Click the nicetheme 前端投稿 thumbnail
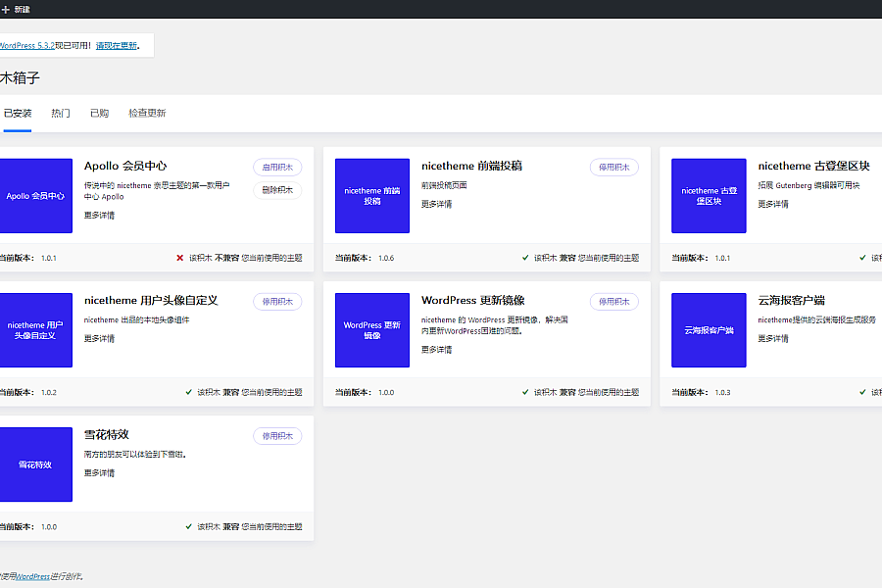 372,196
